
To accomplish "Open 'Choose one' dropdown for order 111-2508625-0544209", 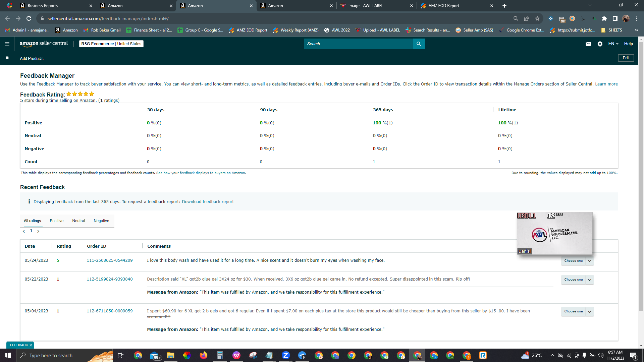I will click(x=577, y=261).
